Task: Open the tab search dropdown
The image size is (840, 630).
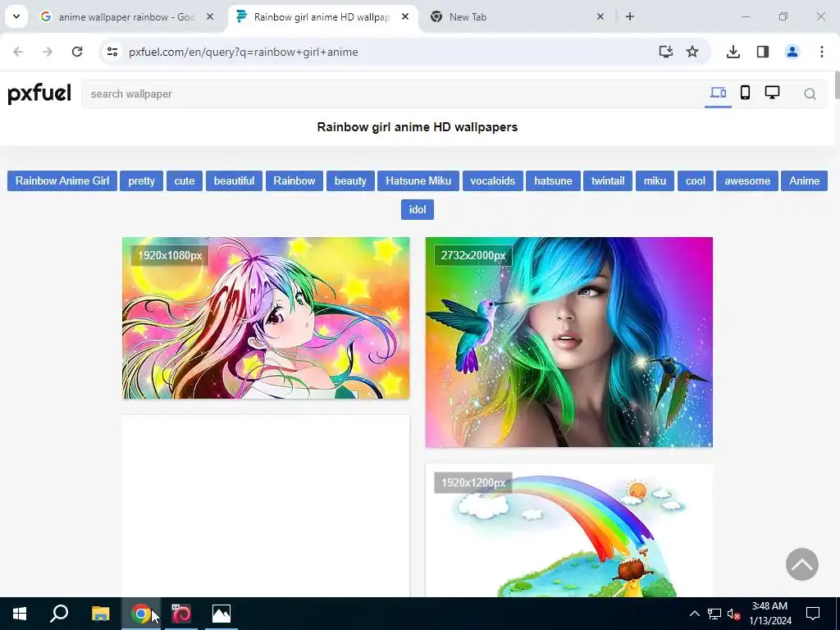Action: pyautogui.click(x=16, y=16)
